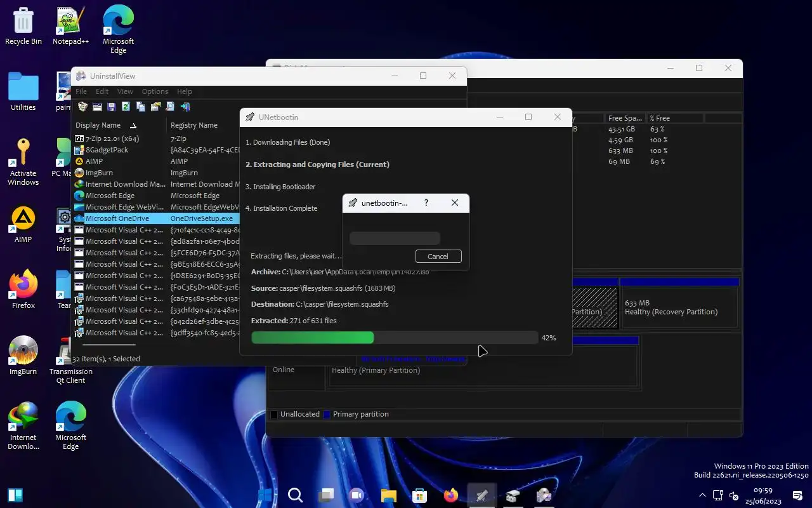Open the File menu in UninstallView
Viewport: 812px width, 508px height.
click(81, 91)
